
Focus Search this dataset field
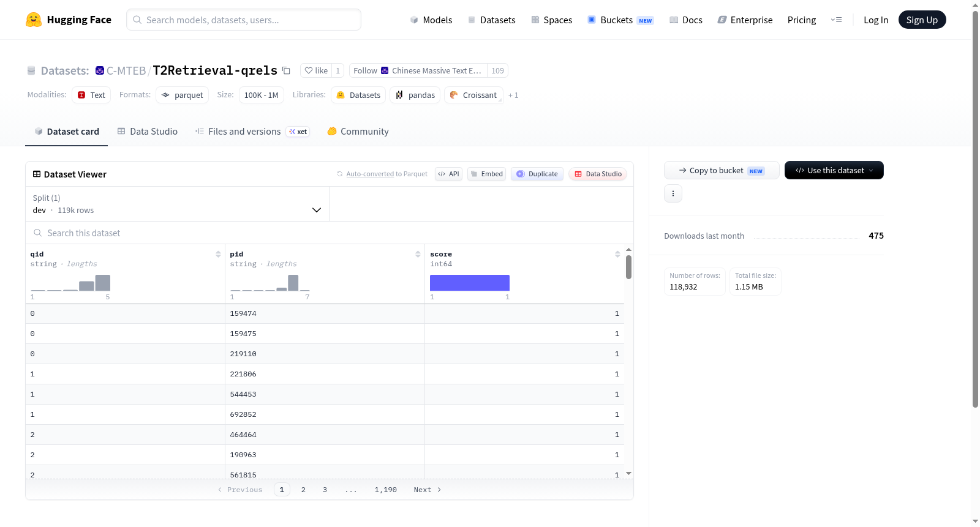point(330,233)
